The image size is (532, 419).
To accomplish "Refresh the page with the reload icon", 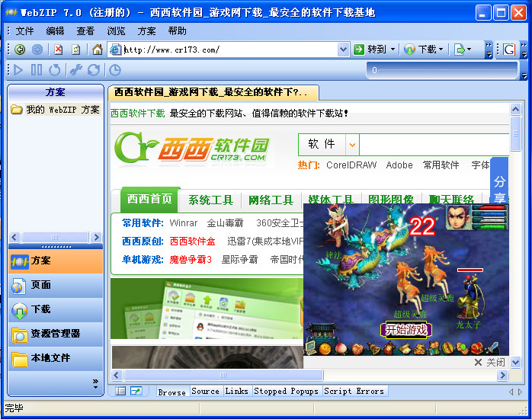I will 76,50.
